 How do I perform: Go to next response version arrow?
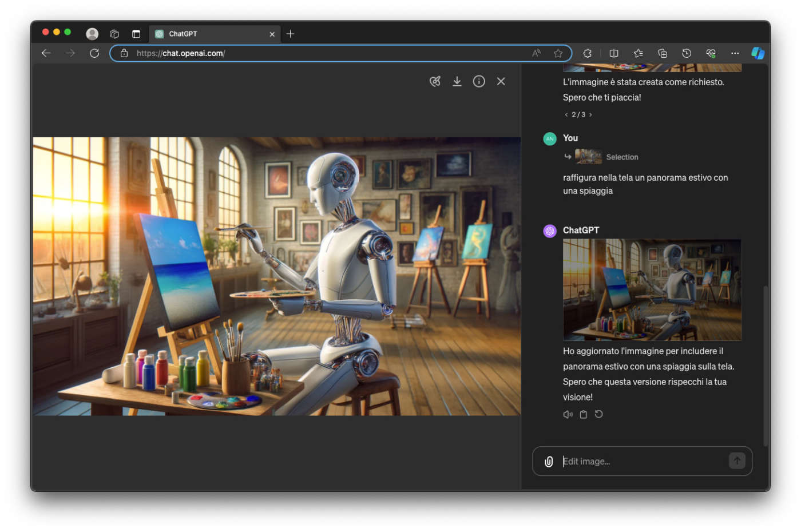590,115
